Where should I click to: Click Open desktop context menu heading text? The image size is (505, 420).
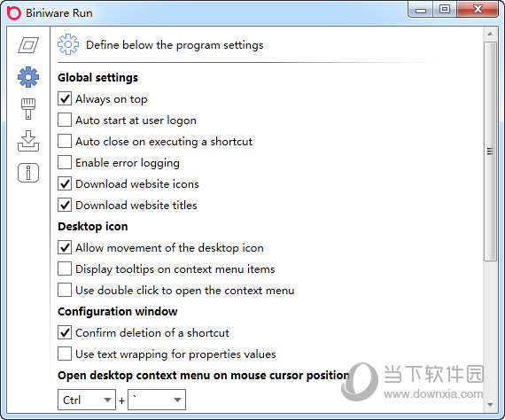tap(204, 375)
